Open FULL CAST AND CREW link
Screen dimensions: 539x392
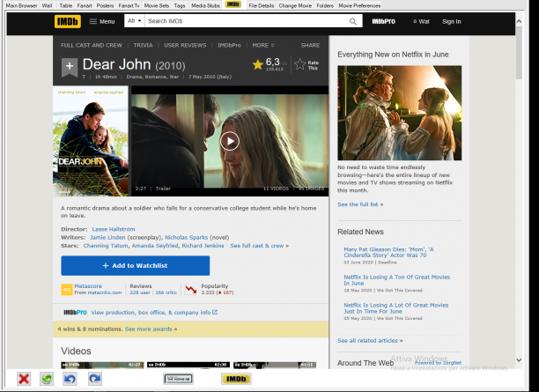(x=92, y=45)
